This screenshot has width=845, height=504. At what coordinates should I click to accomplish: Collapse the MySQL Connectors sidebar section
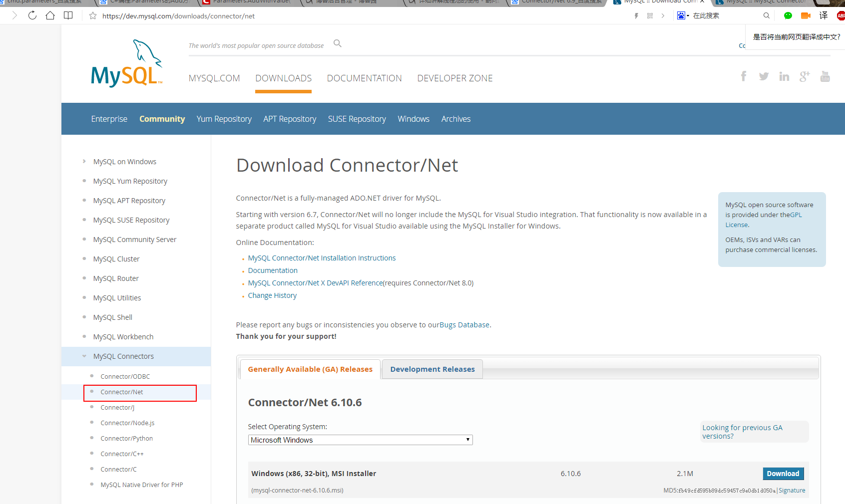click(84, 356)
